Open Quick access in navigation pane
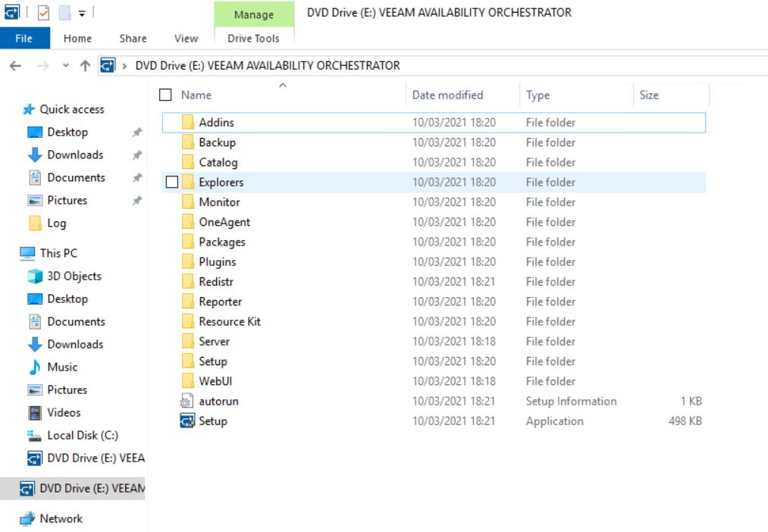The width and height of the screenshot is (768, 532). click(71, 109)
